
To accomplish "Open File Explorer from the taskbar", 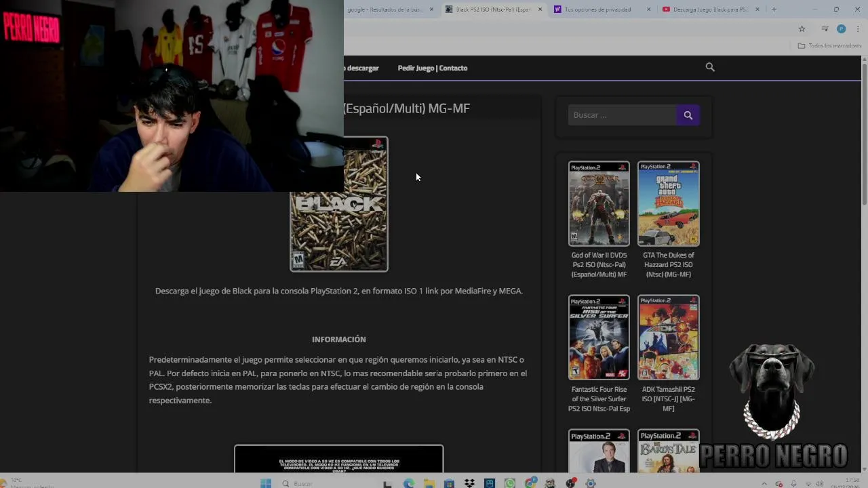I will [429, 483].
